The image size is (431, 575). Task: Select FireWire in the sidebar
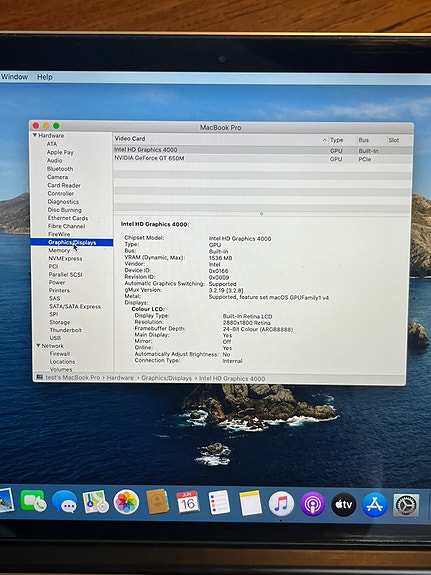[59, 234]
